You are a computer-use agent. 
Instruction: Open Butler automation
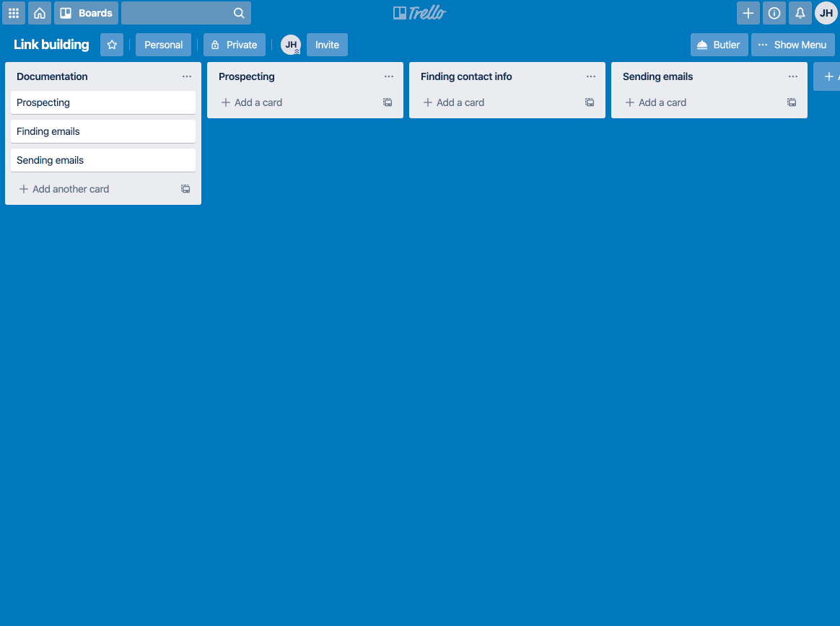pos(719,45)
